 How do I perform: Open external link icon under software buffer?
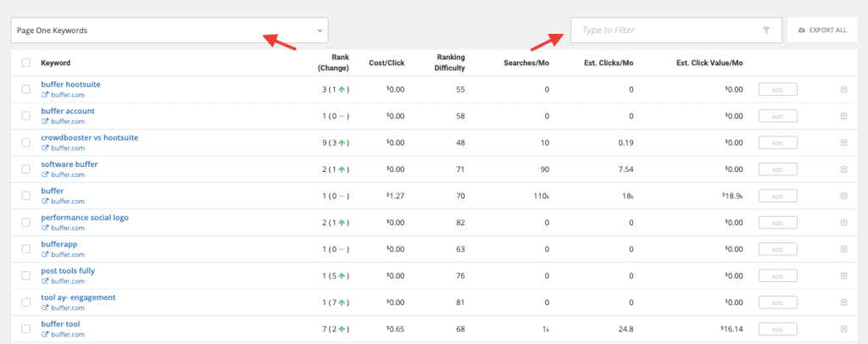click(45, 175)
